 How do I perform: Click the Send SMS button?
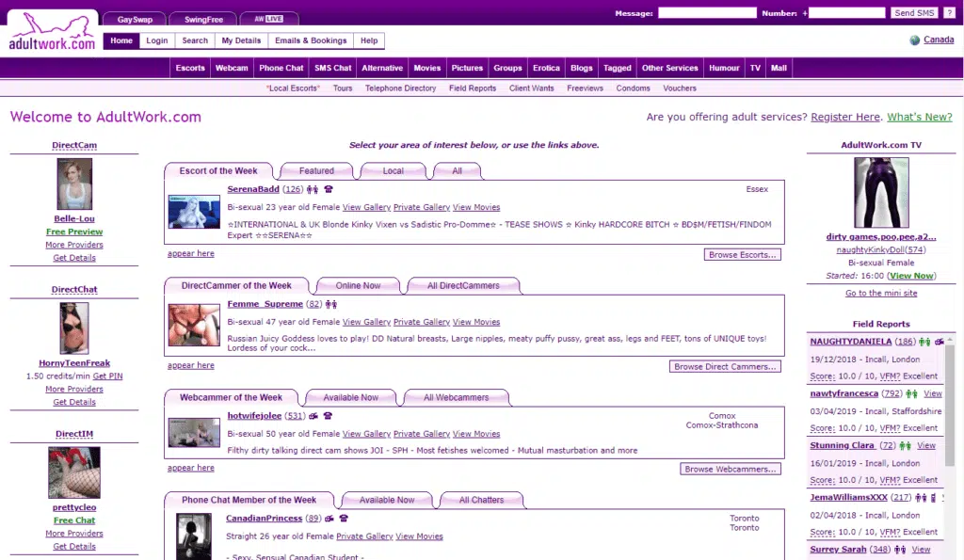(914, 13)
